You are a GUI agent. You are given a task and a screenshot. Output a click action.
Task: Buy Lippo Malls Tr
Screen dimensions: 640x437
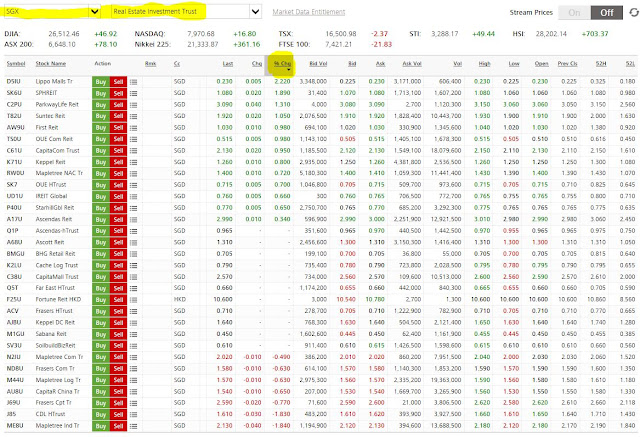click(101, 82)
